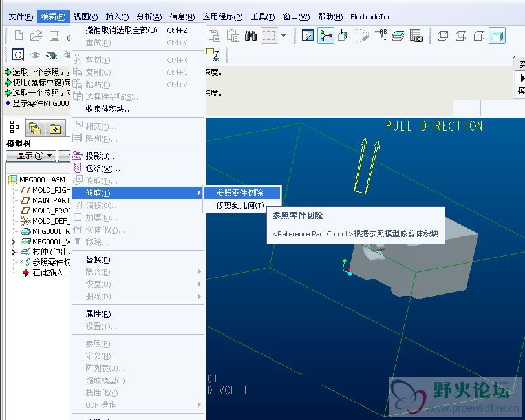Click the binoculars Find icon
The image size is (525, 420).
click(x=250, y=36)
